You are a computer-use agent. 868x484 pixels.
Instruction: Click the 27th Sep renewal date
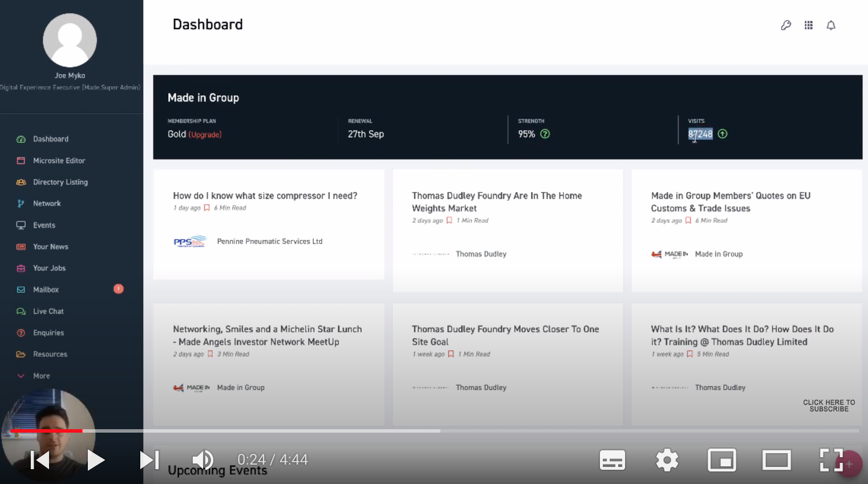tap(366, 134)
